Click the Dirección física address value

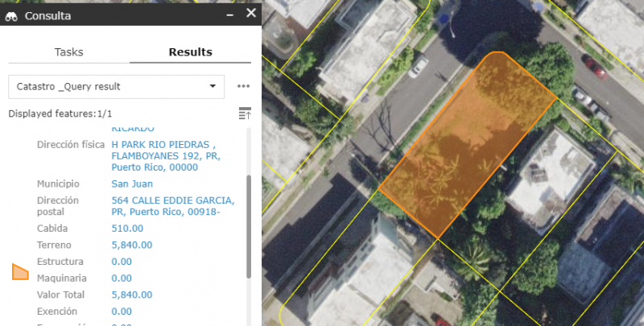(x=165, y=156)
